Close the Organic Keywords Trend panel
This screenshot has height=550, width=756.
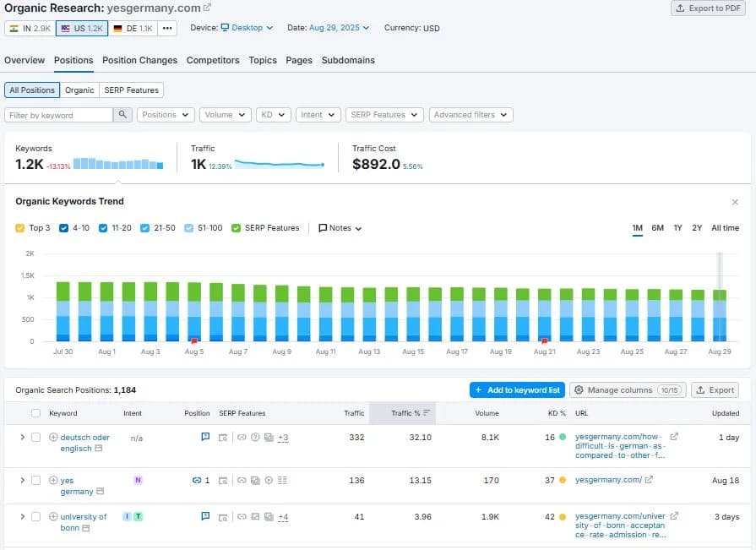tap(735, 202)
